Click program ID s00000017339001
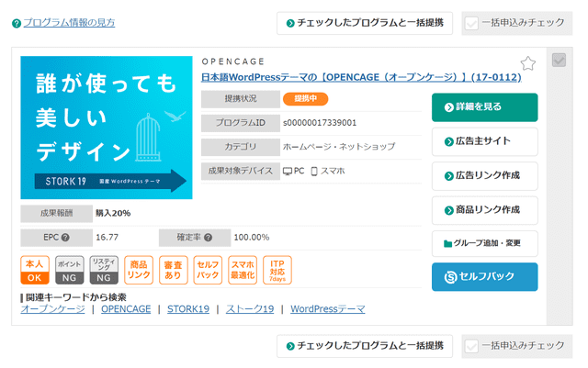 320,123
